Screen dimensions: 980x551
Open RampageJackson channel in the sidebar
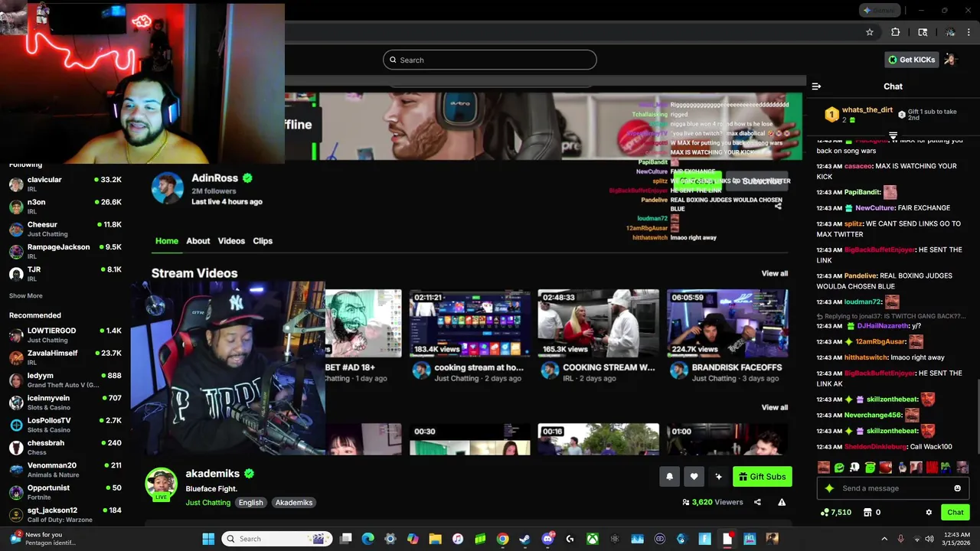65,252
